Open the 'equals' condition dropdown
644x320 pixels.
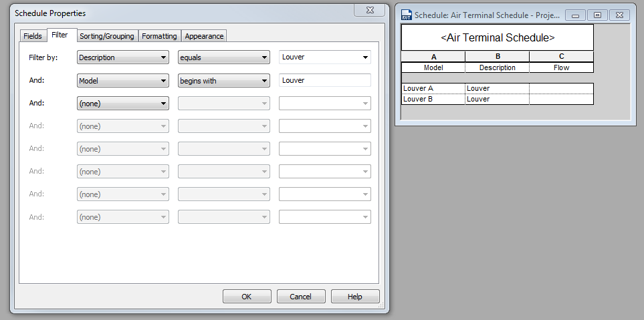click(224, 57)
